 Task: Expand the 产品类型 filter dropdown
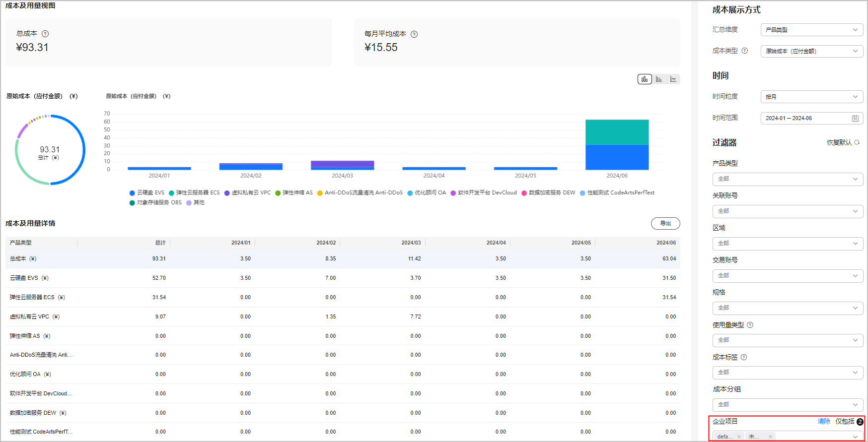tap(788, 179)
